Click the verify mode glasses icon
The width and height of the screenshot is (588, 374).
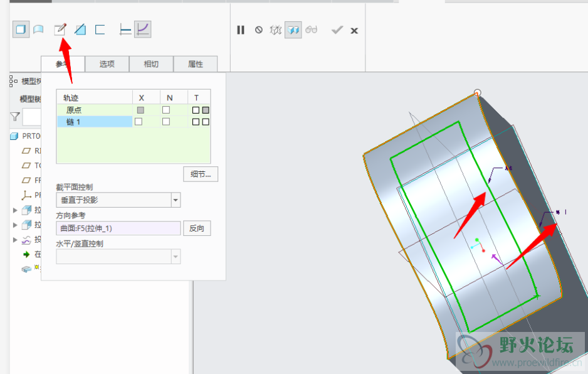click(312, 29)
